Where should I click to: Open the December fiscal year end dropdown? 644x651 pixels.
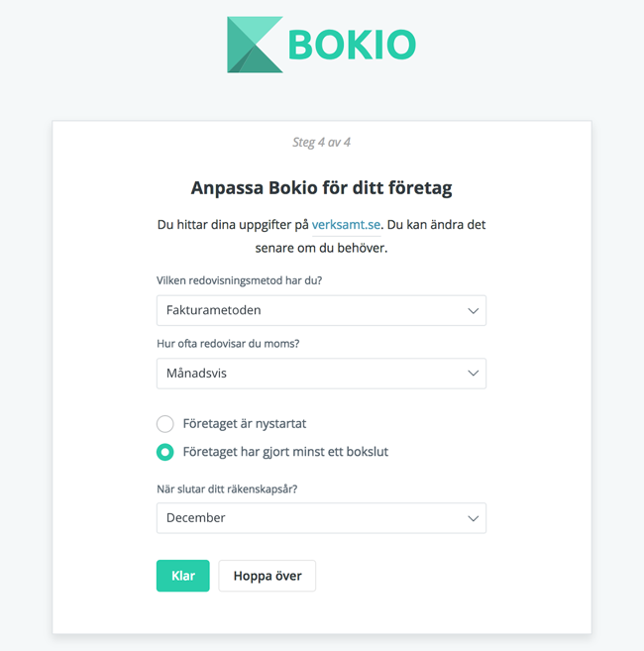pos(321,518)
